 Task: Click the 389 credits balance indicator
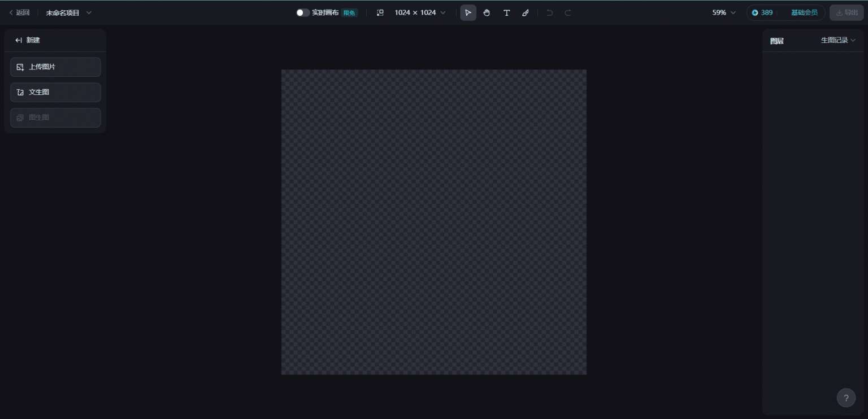coord(762,12)
